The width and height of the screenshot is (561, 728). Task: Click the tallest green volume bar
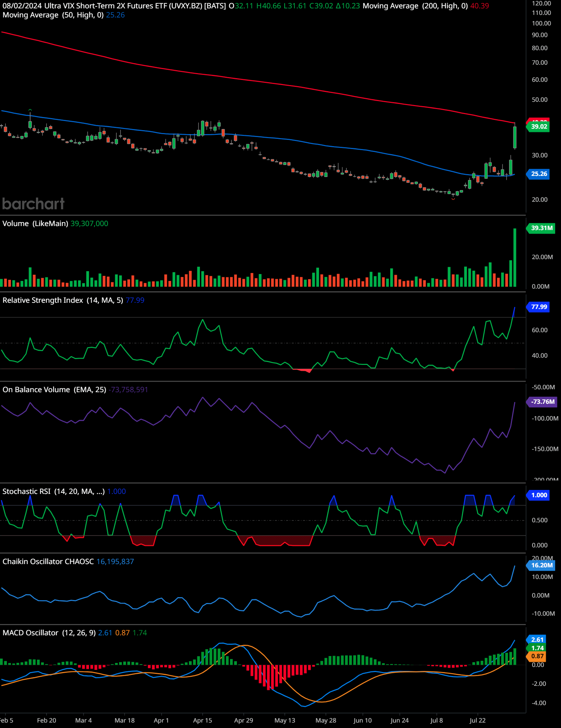515,257
